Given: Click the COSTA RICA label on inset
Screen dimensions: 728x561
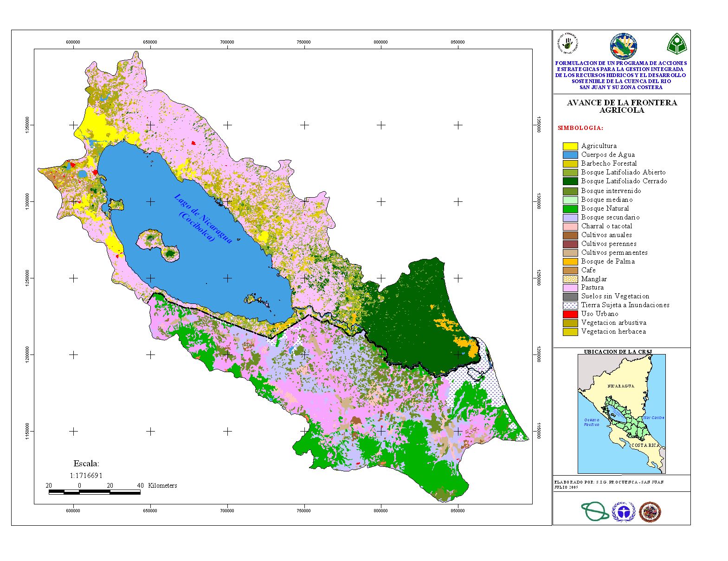Looking at the screenshot, I should (645, 445).
